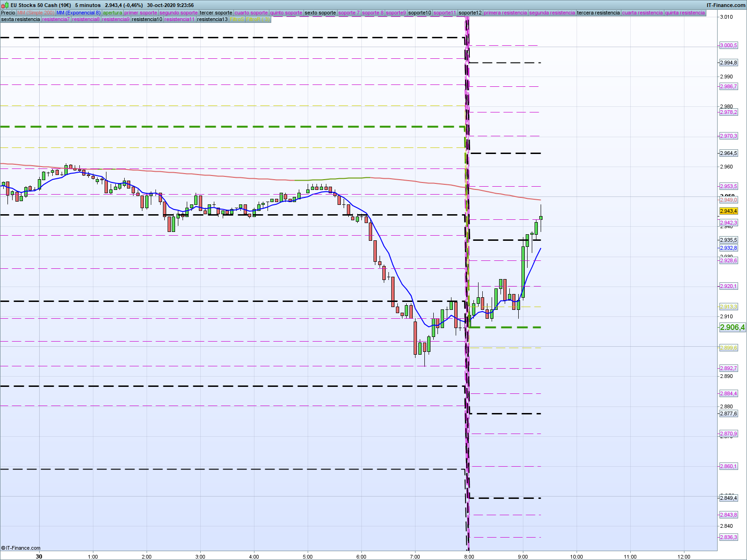Click the '5 minutos' timeframe label
Image resolution: width=747 pixels, height=560 pixels.
pos(88,5)
